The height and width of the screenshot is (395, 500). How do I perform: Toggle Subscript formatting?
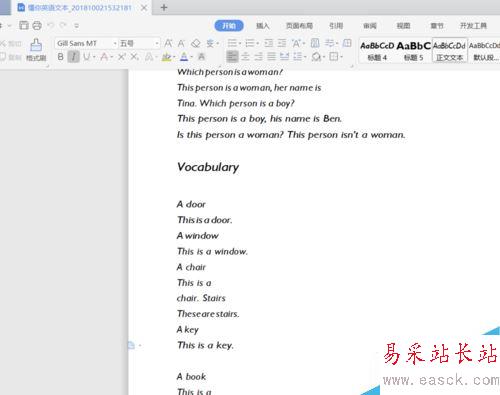pyautogui.click(x=135, y=57)
